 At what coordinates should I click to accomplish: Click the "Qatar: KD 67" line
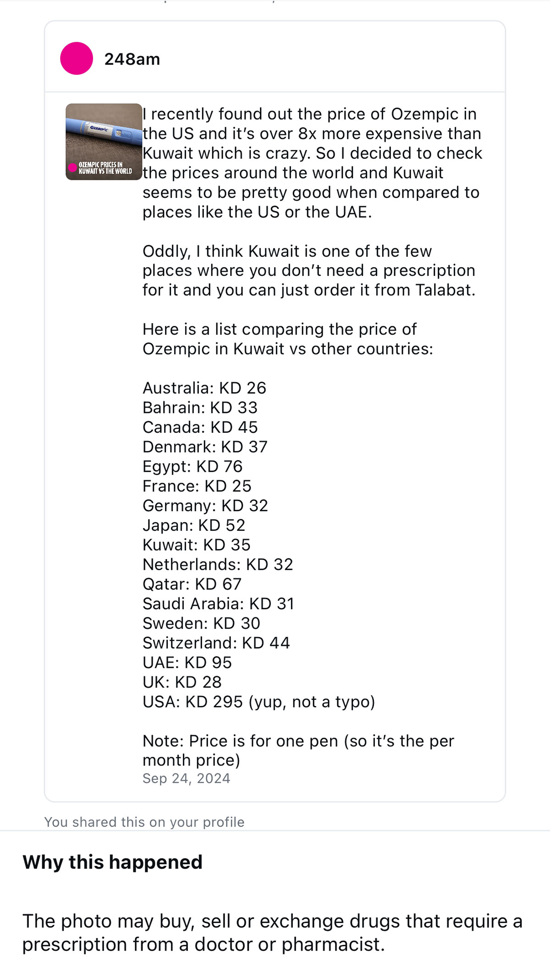coord(192,584)
